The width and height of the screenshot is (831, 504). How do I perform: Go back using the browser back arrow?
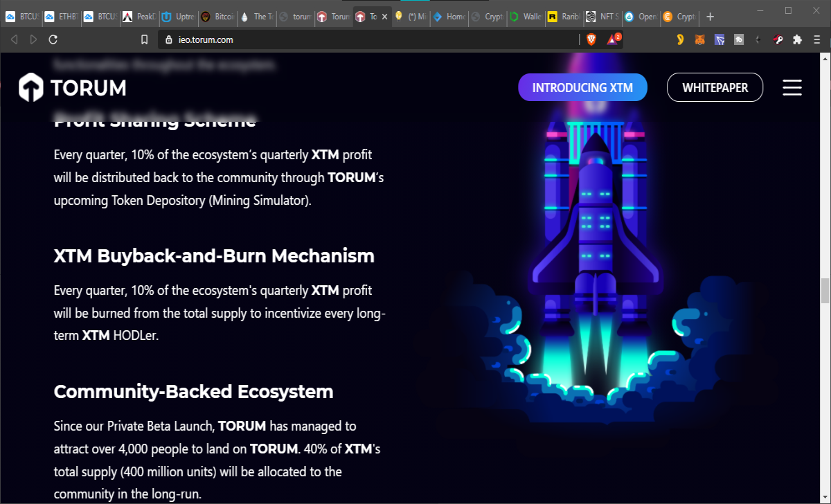coord(14,40)
